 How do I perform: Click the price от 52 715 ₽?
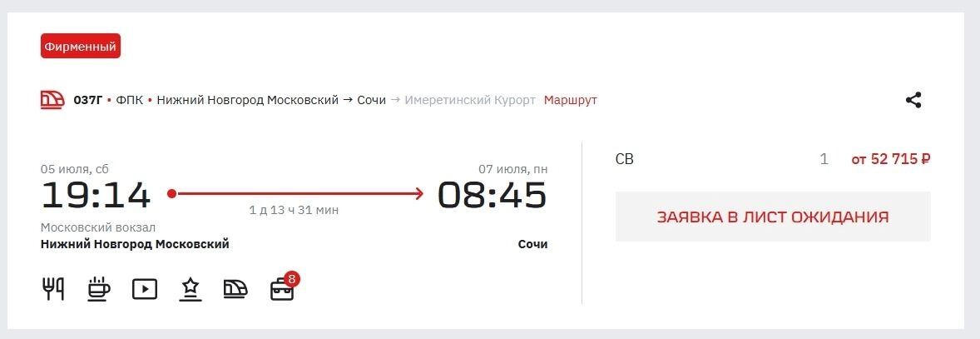(x=891, y=159)
